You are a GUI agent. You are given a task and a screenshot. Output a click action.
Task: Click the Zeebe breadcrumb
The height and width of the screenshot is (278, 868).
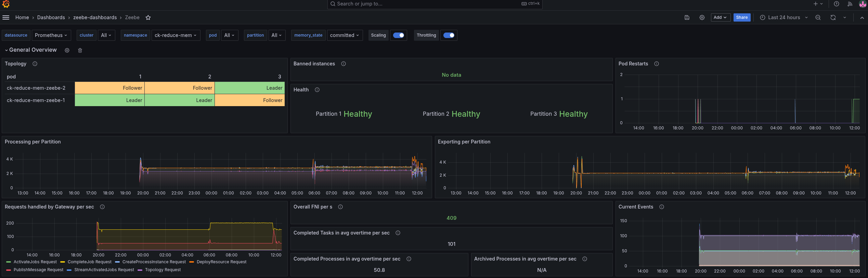tap(132, 17)
